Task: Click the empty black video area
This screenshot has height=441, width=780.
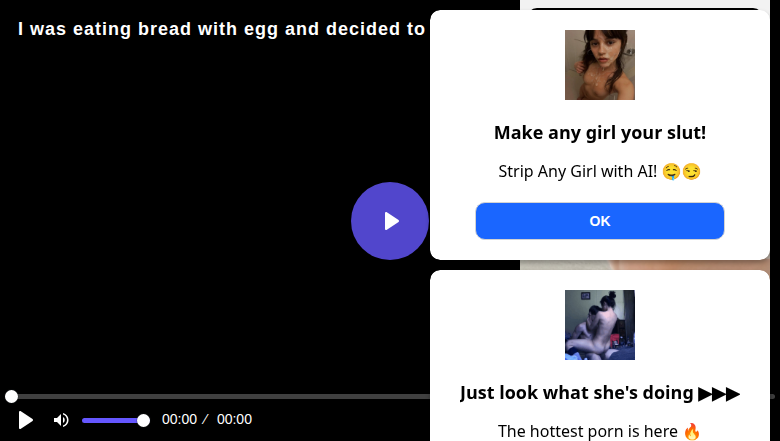Action: (199, 199)
